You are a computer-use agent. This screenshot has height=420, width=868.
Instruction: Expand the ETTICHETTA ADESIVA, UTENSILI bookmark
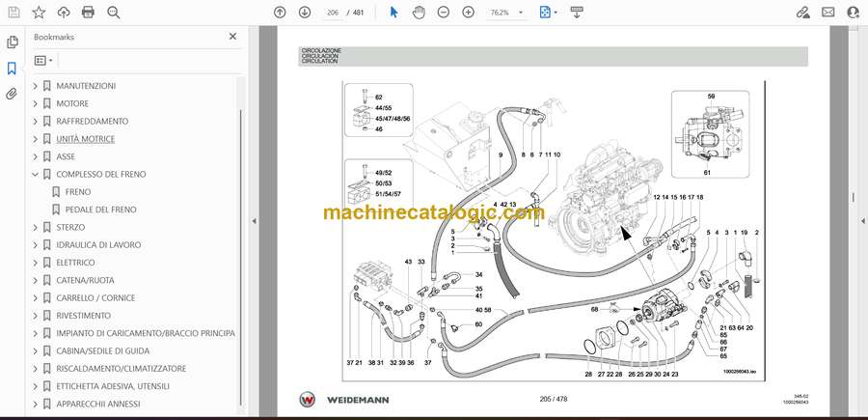click(36, 386)
